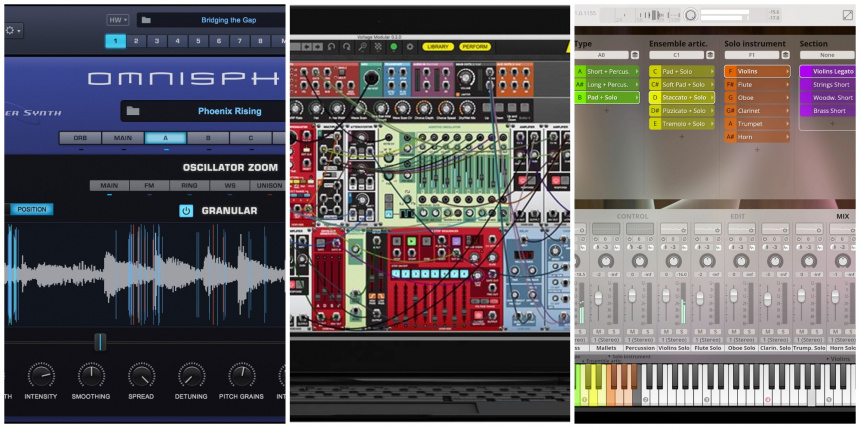Click the SPREAD knob
The width and height of the screenshot is (860, 428).
coord(141,375)
